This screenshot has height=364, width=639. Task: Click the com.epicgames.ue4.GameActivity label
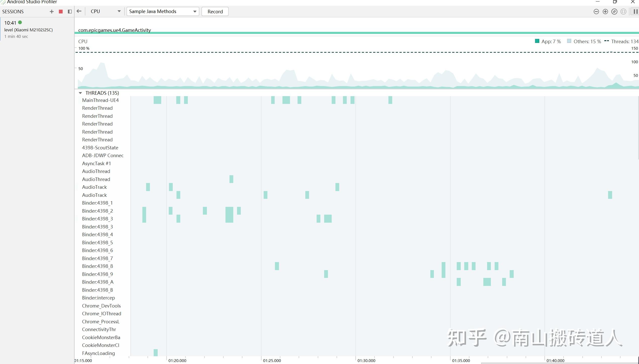point(114,30)
